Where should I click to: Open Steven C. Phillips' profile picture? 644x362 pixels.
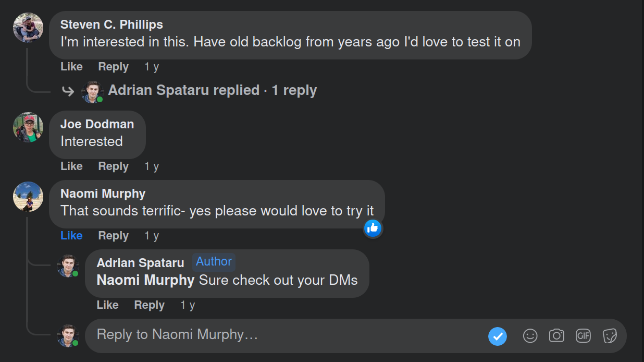coord(28,28)
